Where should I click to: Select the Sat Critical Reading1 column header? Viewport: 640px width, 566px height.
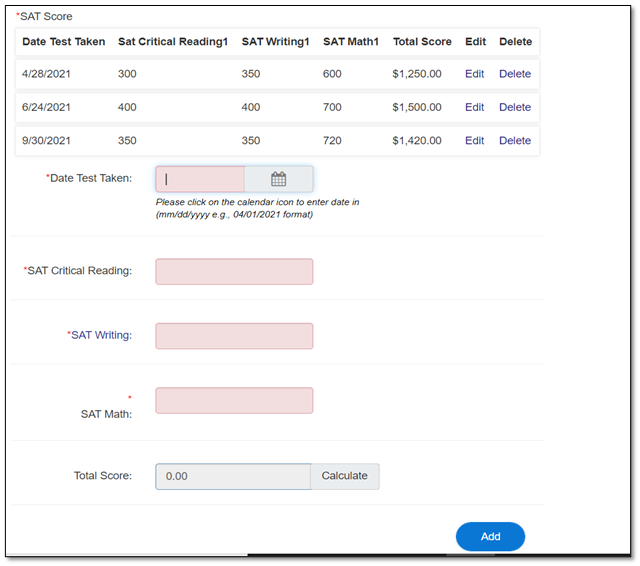click(173, 42)
